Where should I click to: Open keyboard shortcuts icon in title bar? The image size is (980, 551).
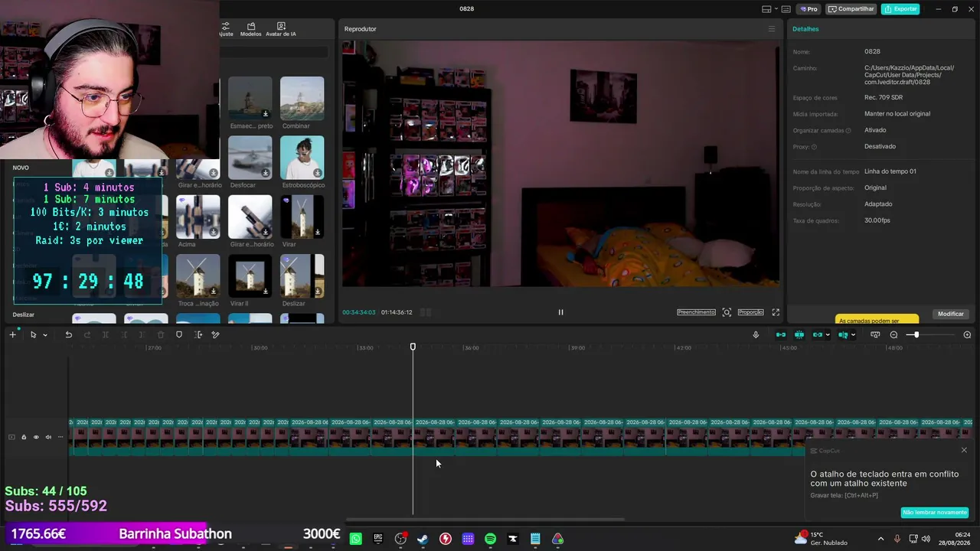pos(786,9)
